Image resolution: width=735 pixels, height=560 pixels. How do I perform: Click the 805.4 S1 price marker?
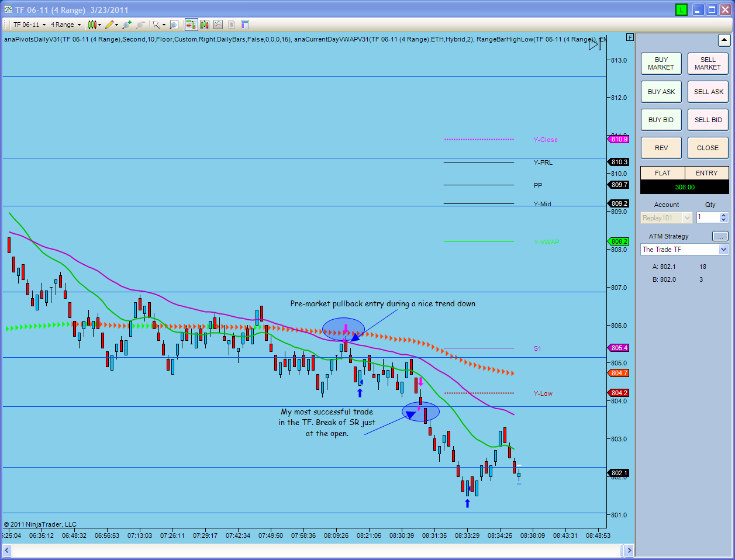[x=619, y=348]
